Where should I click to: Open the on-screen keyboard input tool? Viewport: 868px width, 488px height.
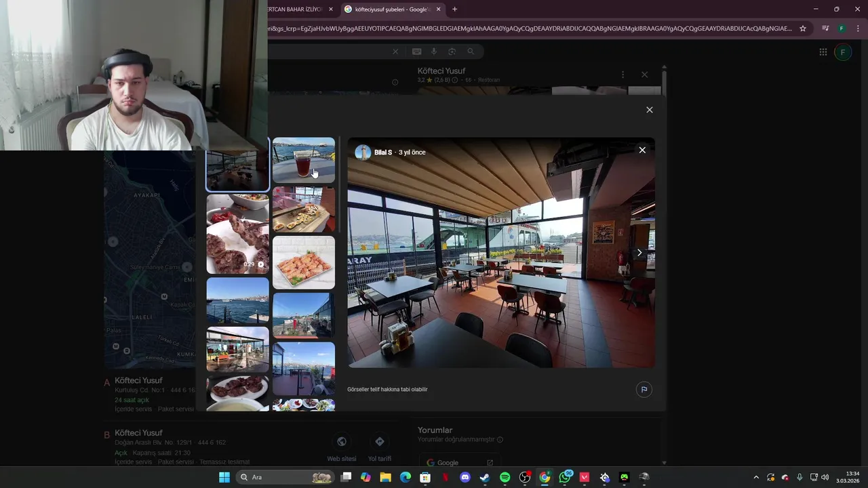(x=416, y=52)
